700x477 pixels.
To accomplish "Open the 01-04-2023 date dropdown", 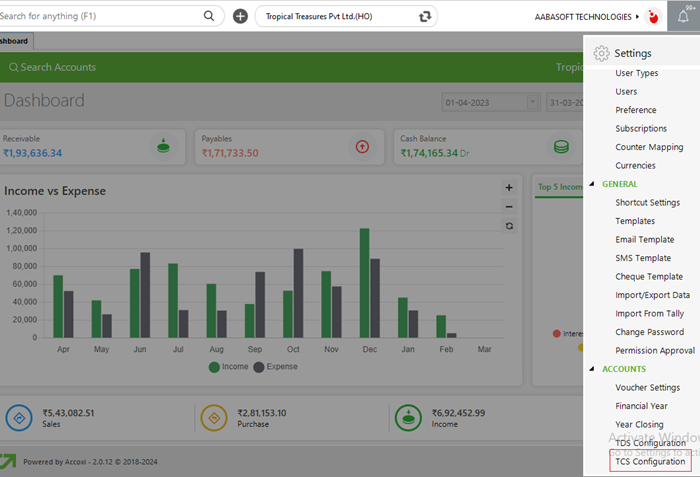I will (533, 102).
